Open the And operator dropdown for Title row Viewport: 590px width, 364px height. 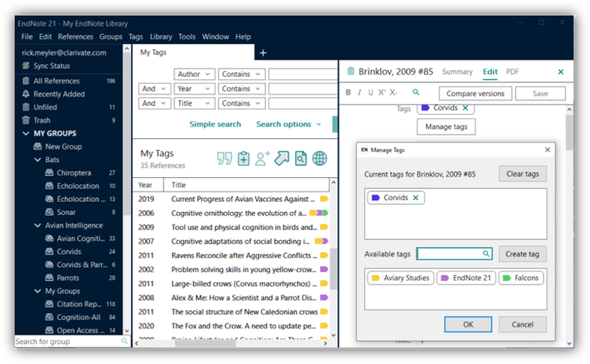[154, 104]
